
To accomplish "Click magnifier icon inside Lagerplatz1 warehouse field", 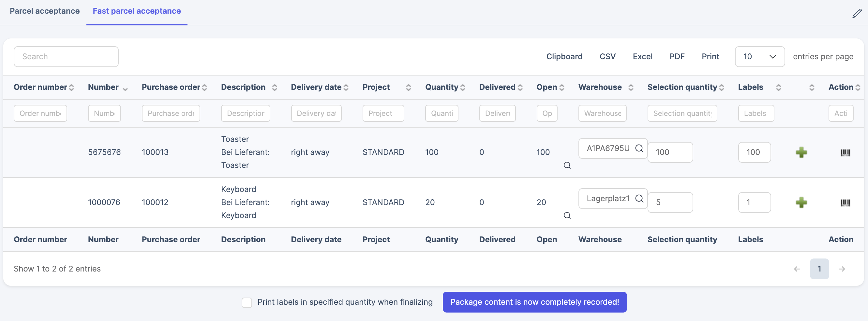I will pyautogui.click(x=639, y=199).
